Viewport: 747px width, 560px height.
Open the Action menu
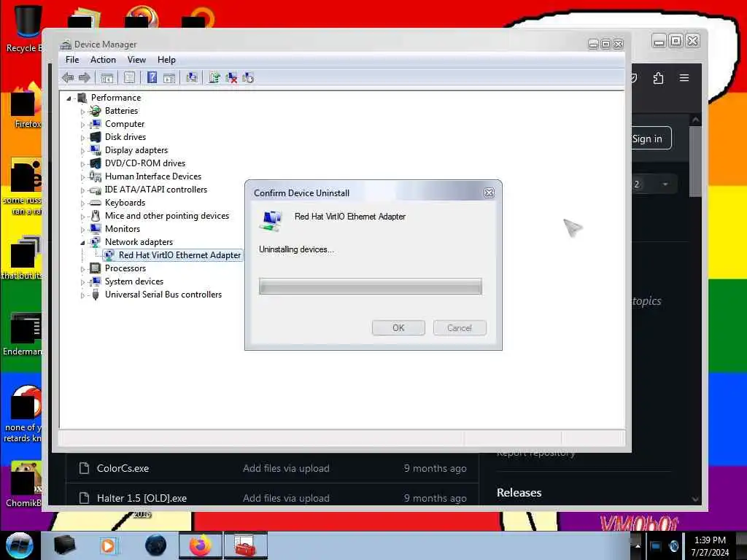tap(103, 60)
